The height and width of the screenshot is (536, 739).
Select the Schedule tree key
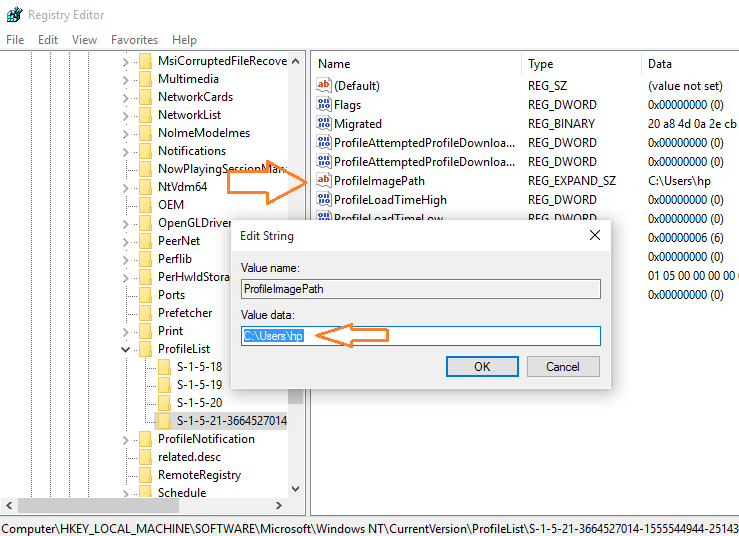point(182,493)
